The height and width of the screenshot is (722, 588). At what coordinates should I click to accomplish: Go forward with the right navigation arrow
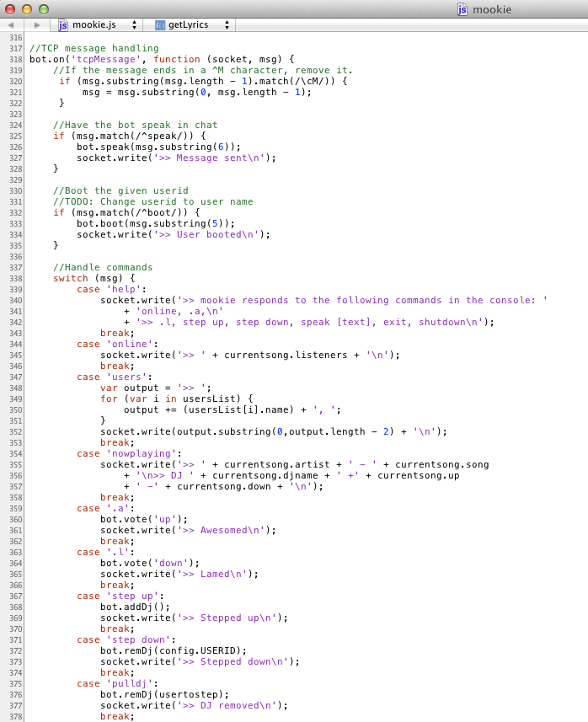pos(37,25)
